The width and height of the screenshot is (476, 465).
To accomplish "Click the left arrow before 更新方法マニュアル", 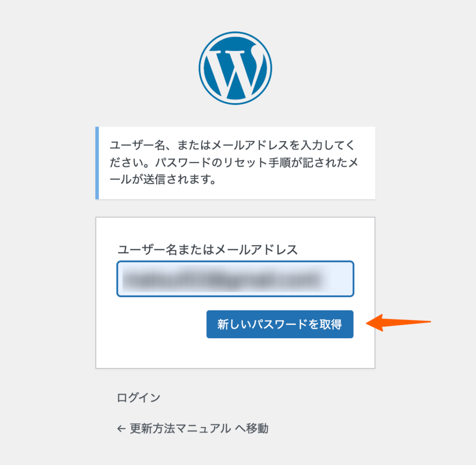I will point(121,429).
